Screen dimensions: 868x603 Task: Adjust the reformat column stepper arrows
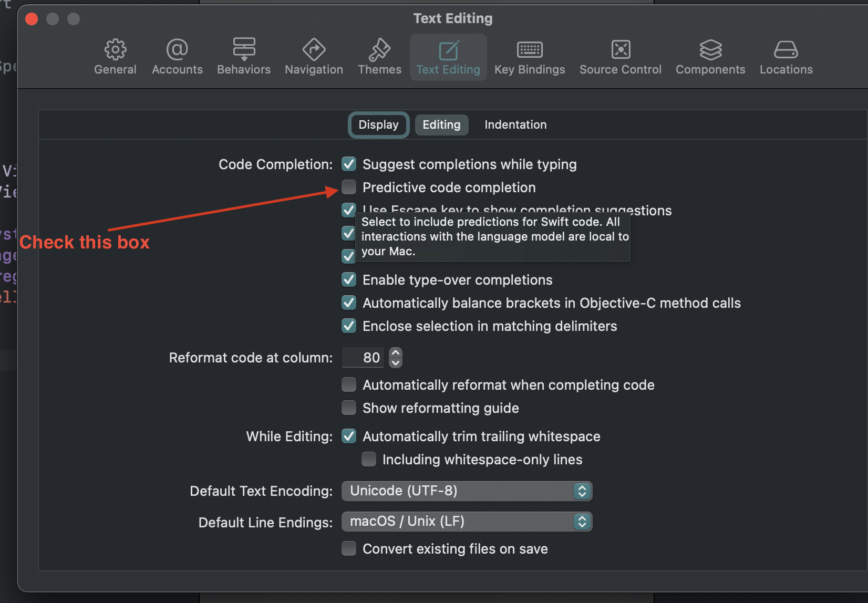[x=396, y=358]
